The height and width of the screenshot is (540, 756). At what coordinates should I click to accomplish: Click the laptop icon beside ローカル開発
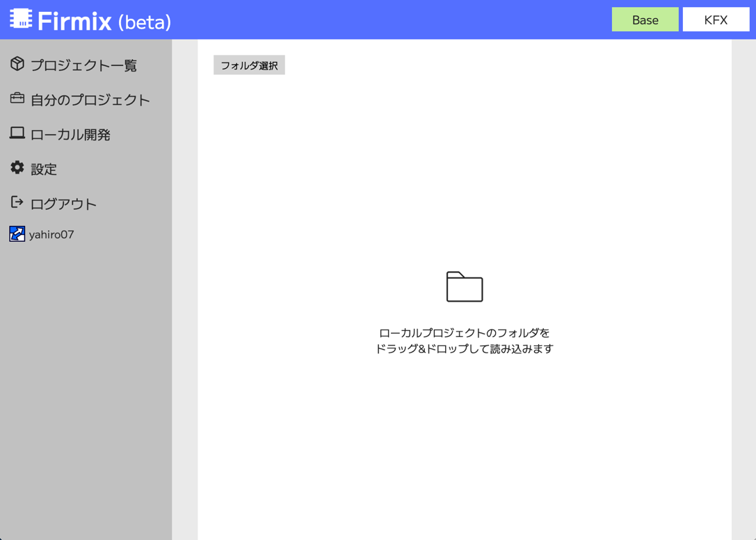tap(17, 133)
